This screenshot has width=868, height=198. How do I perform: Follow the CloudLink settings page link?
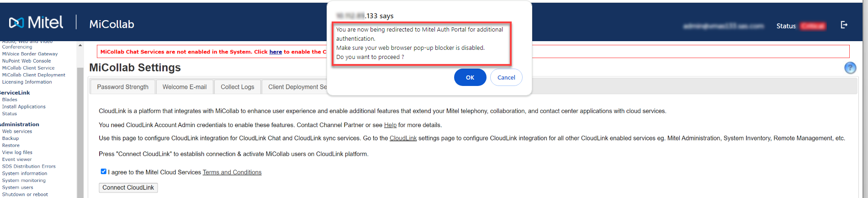pyautogui.click(x=403, y=138)
